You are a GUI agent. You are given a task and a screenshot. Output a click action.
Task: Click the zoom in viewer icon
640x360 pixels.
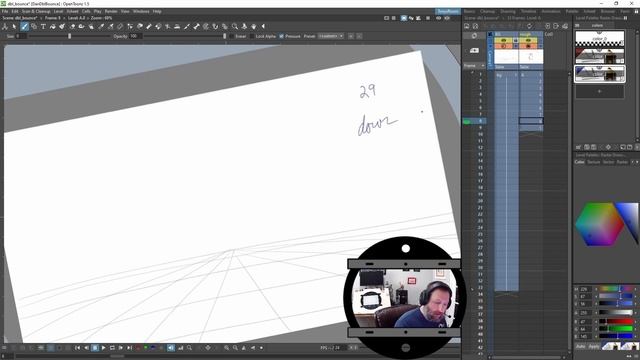tap(227, 348)
